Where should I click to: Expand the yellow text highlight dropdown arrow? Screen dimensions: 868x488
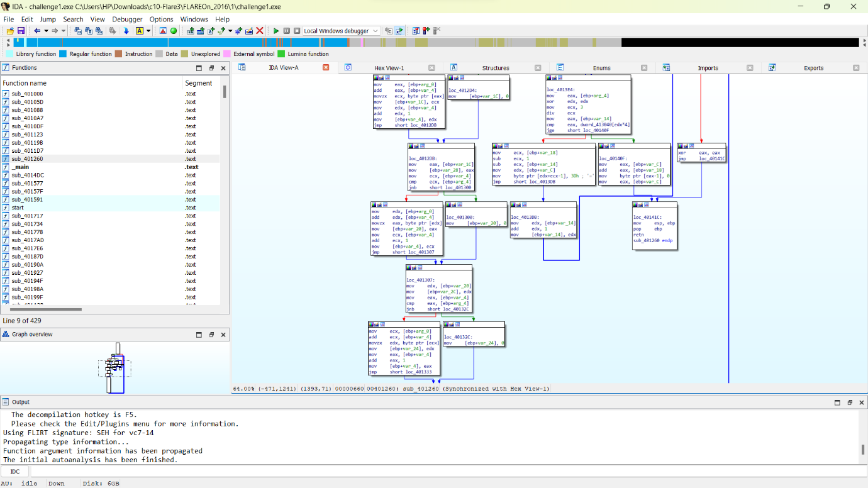[148, 31]
